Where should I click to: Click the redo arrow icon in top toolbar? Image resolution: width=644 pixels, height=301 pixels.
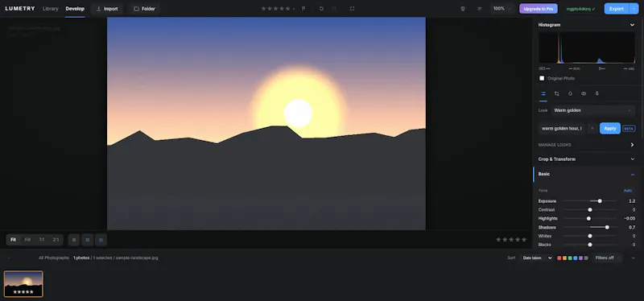(x=335, y=9)
